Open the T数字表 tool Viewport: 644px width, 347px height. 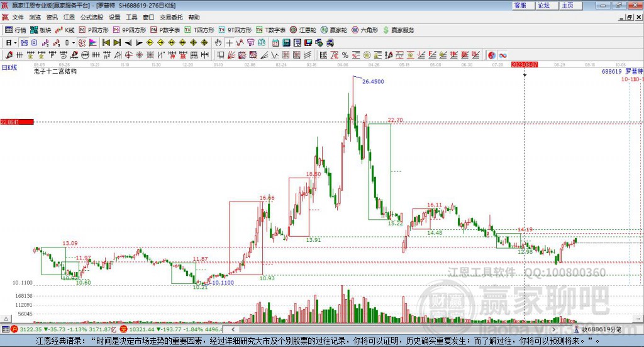[x=270, y=30]
